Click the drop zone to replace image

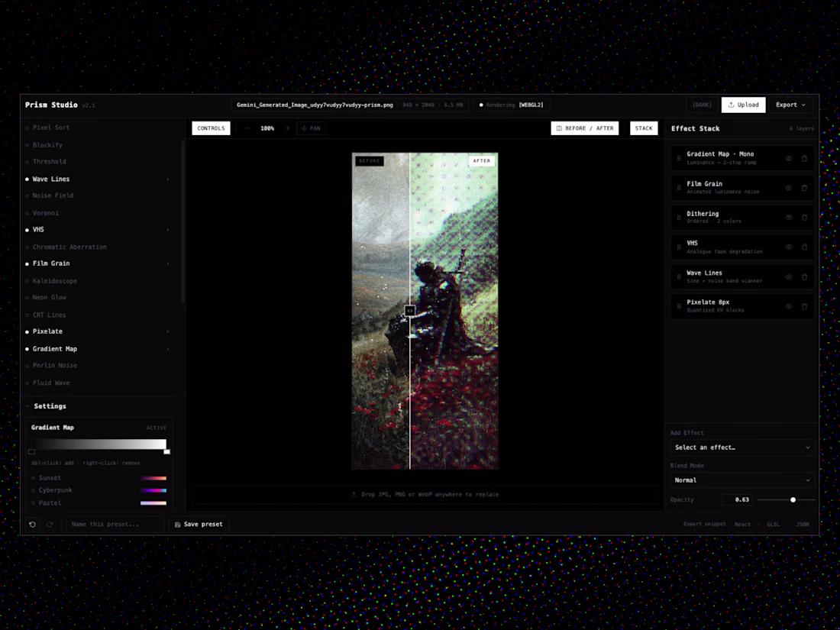pyautogui.click(x=425, y=495)
